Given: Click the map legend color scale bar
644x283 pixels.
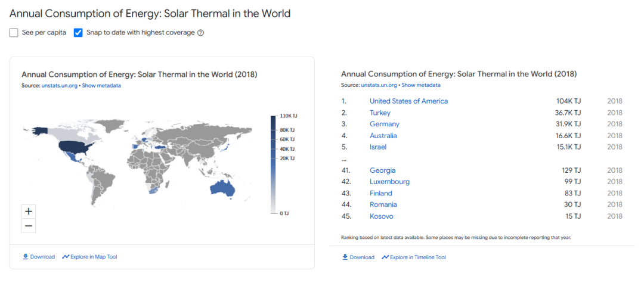Looking at the screenshot, I should [x=274, y=165].
